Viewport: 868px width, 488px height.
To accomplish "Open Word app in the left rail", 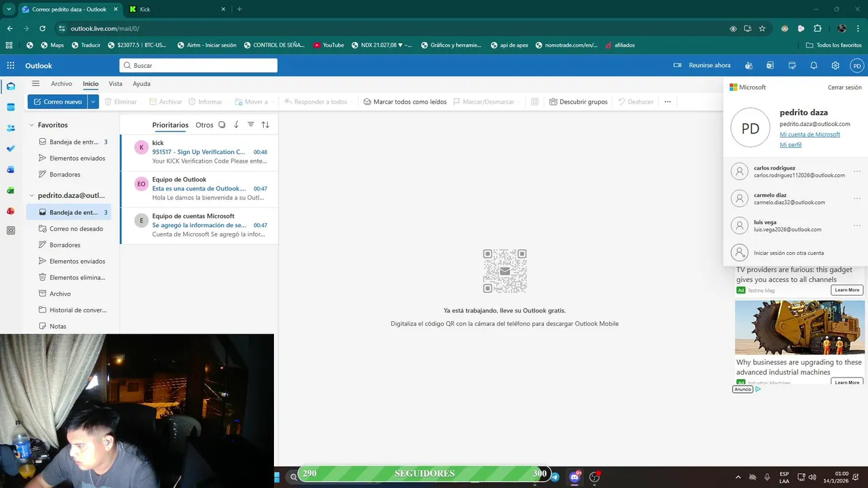I will pos(10,169).
